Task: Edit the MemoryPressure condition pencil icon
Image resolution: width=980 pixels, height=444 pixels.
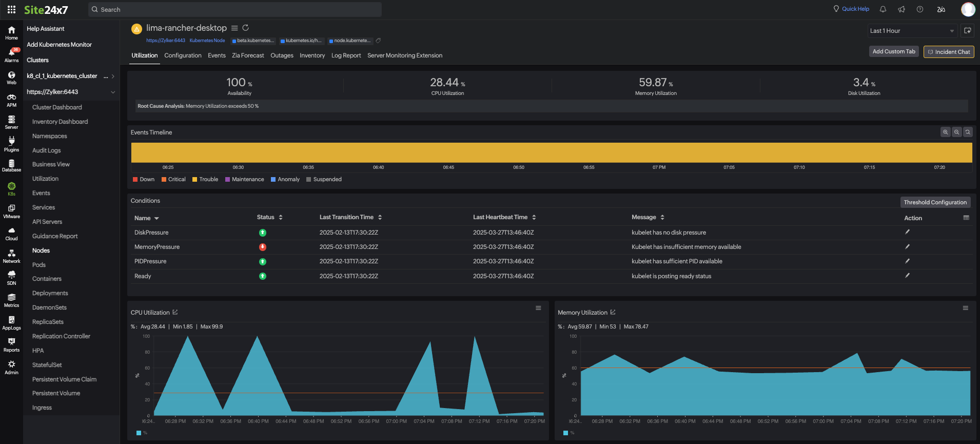Action: (907, 247)
